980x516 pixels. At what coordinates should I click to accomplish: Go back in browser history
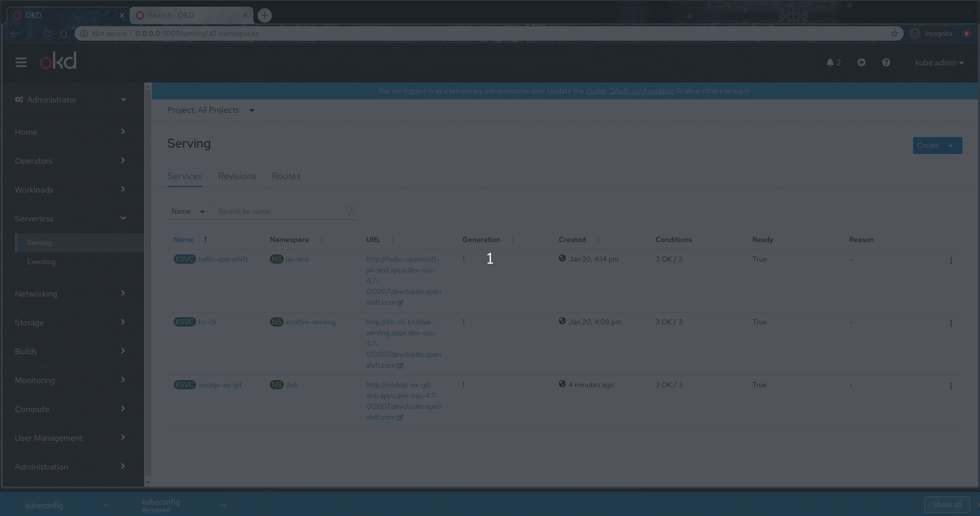click(15, 33)
